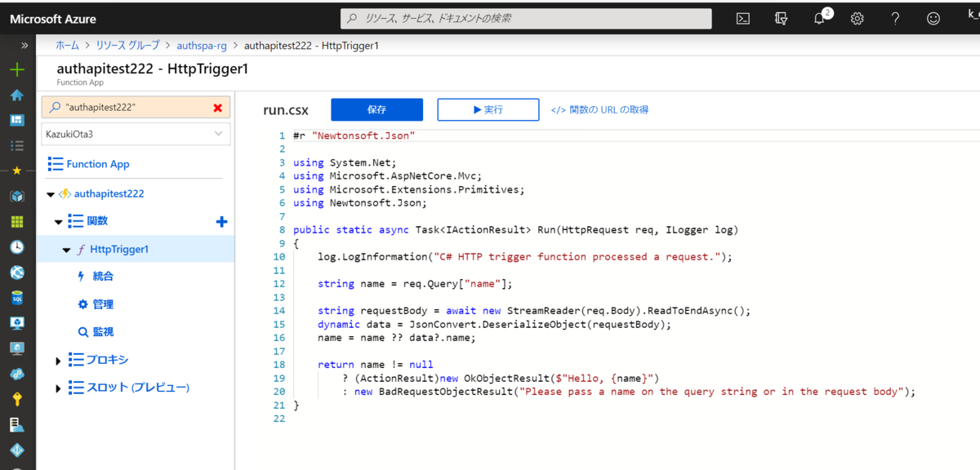Expand the スロット (プレビュー) node
The height and width of the screenshot is (470, 980).
tap(59, 388)
